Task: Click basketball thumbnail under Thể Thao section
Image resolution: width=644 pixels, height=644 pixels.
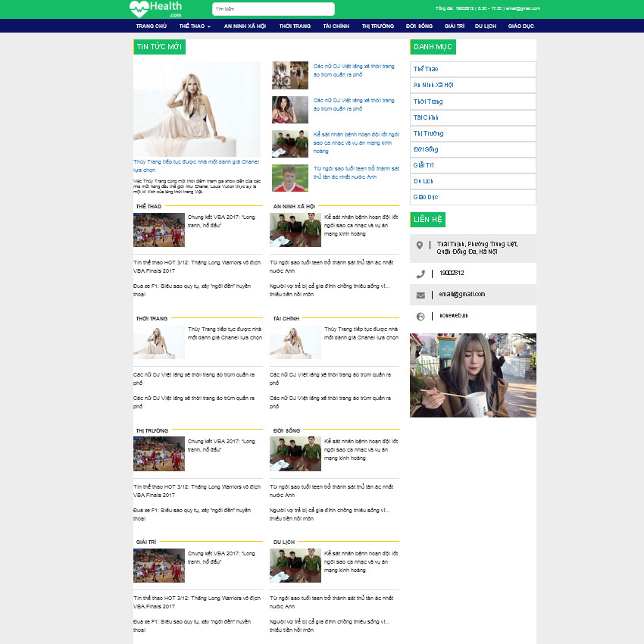Action: point(159,230)
